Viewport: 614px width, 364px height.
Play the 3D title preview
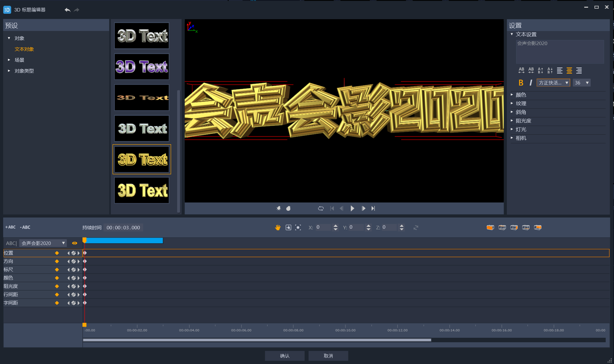click(352, 208)
